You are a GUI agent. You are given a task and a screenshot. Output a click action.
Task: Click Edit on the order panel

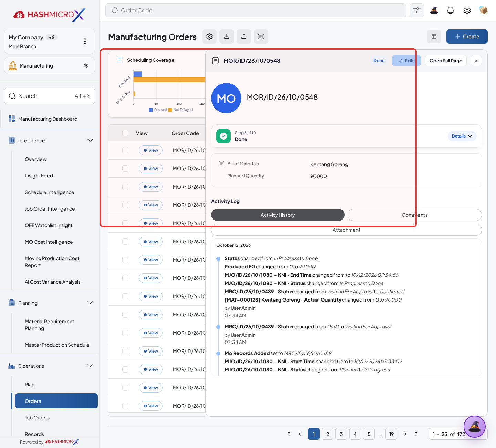pos(406,61)
